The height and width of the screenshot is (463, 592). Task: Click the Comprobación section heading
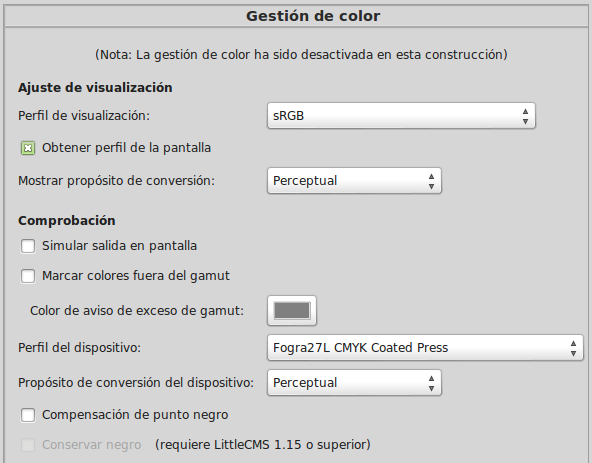pyautogui.click(x=67, y=221)
